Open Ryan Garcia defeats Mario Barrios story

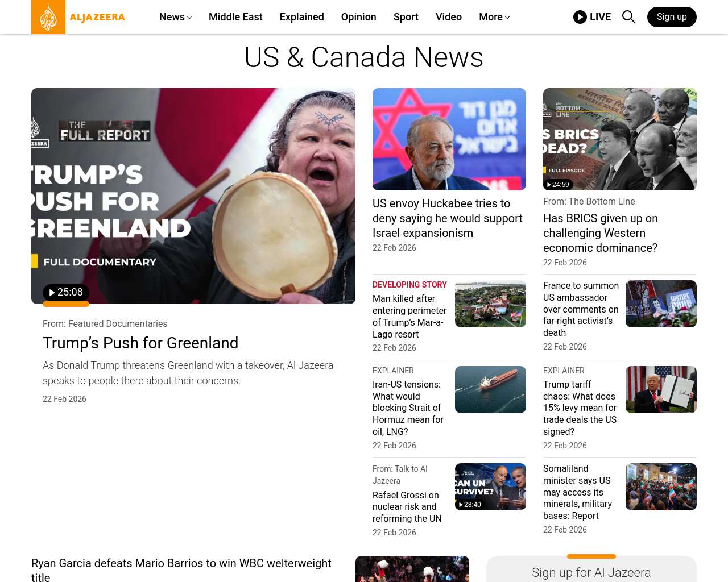pyautogui.click(x=181, y=570)
